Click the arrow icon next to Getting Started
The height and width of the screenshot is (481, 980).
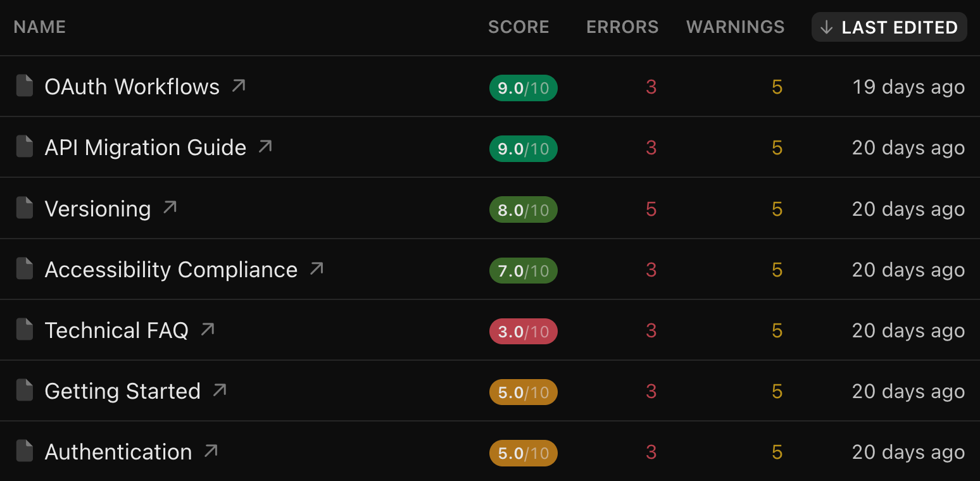point(220,390)
